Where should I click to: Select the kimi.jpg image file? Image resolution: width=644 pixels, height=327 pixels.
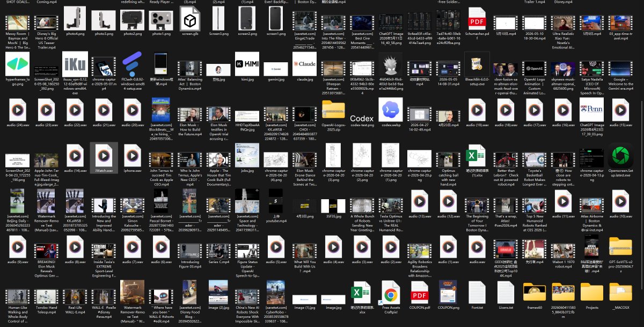pyautogui.click(x=247, y=64)
